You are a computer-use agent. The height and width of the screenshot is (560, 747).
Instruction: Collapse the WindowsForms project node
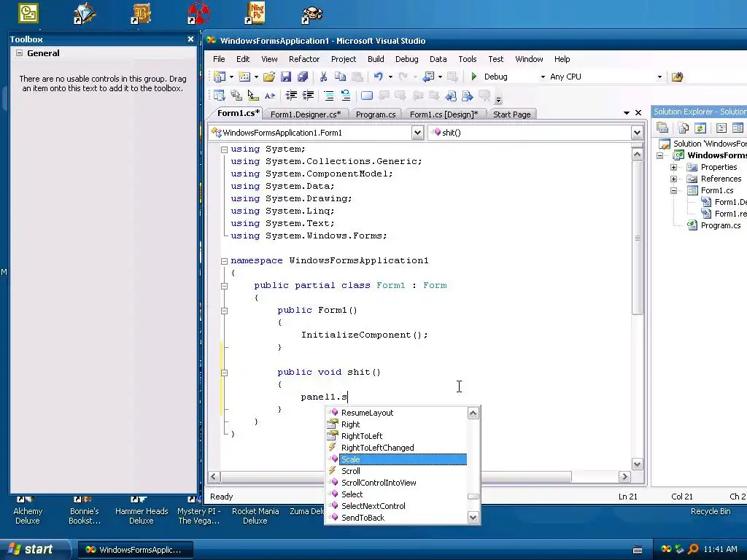[659, 156]
